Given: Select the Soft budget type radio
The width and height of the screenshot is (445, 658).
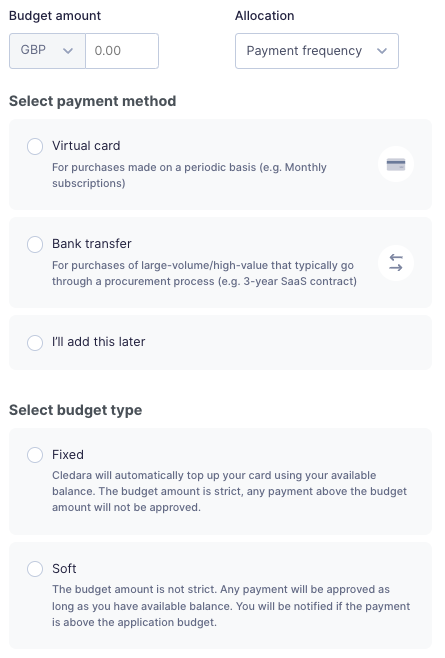Looking at the screenshot, I should (x=35, y=569).
